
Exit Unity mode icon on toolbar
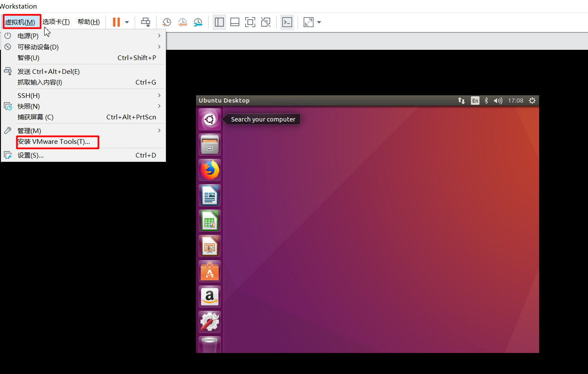pyautogui.click(x=265, y=22)
